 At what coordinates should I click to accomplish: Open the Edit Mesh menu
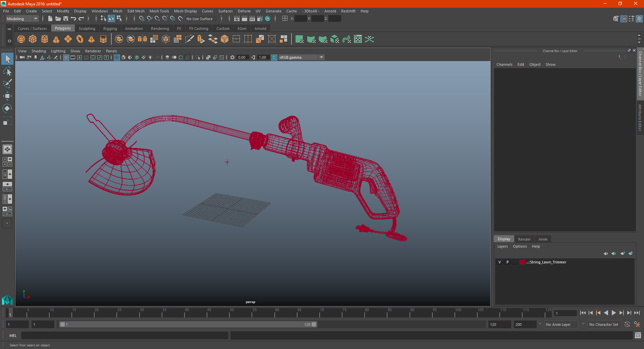pos(136,11)
